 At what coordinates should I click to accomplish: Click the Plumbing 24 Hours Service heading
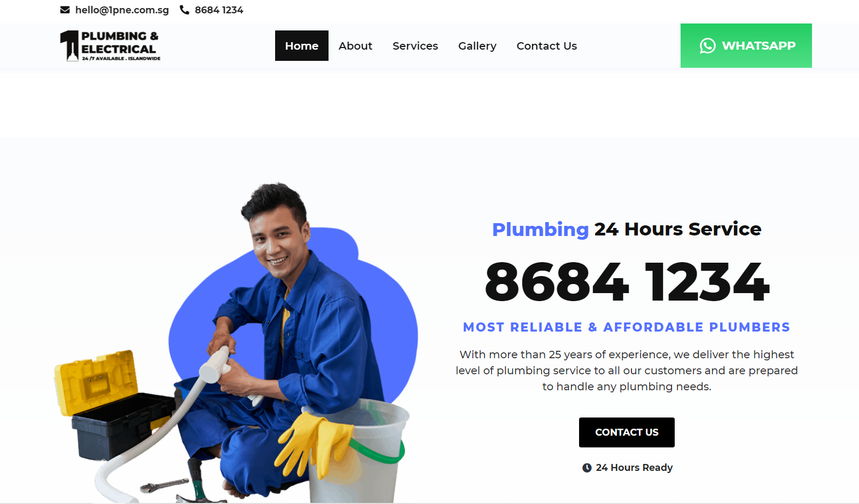[627, 229]
